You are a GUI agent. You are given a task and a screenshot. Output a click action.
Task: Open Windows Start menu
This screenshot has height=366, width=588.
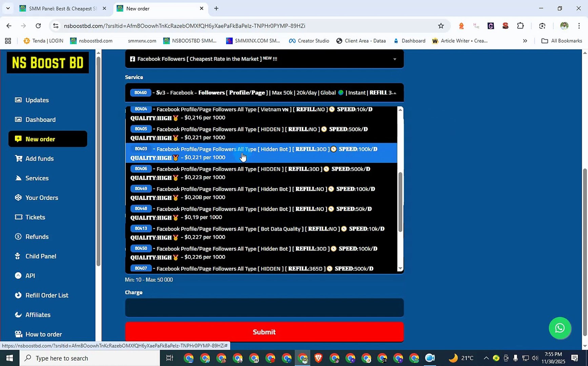[9, 358]
